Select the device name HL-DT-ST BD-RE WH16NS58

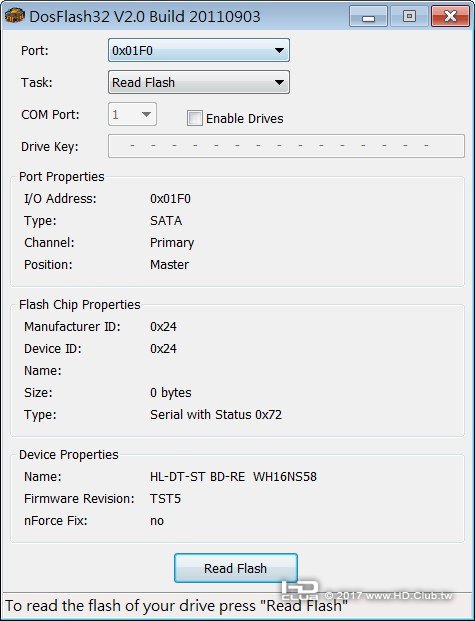point(233,476)
